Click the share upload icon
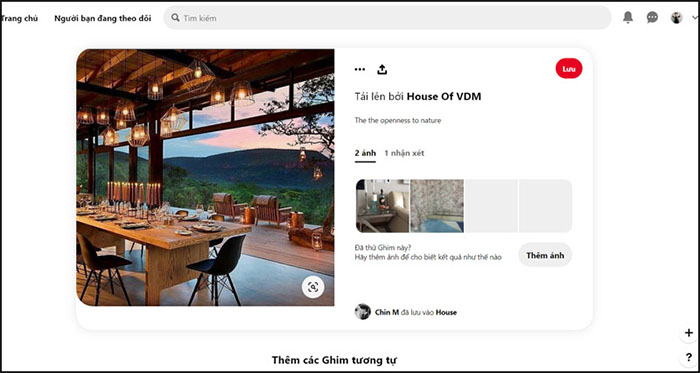 (382, 69)
